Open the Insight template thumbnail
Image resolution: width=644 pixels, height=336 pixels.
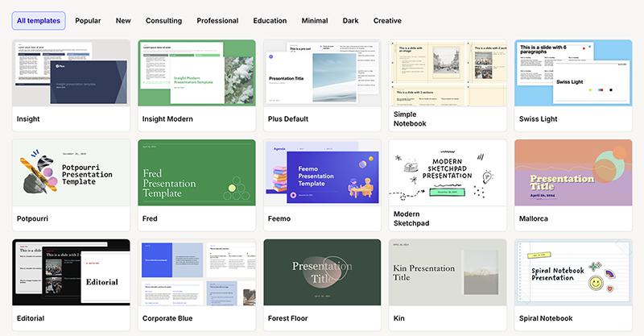point(71,73)
